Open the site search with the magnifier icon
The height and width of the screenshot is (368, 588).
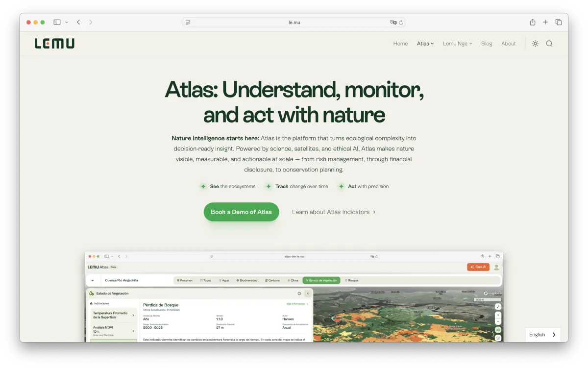(x=549, y=43)
